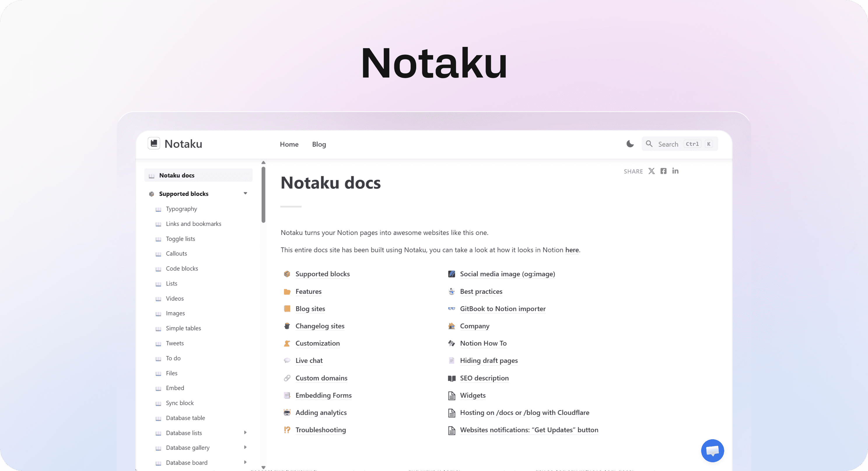Click the Features folder icon
The image size is (868, 471).
[x=287, y=291]
